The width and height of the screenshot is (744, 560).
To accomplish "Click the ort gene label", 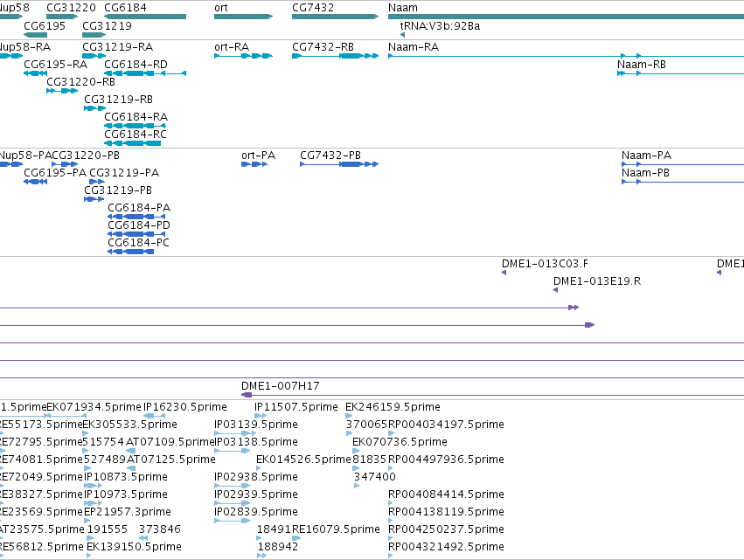I will click(221, 8).
